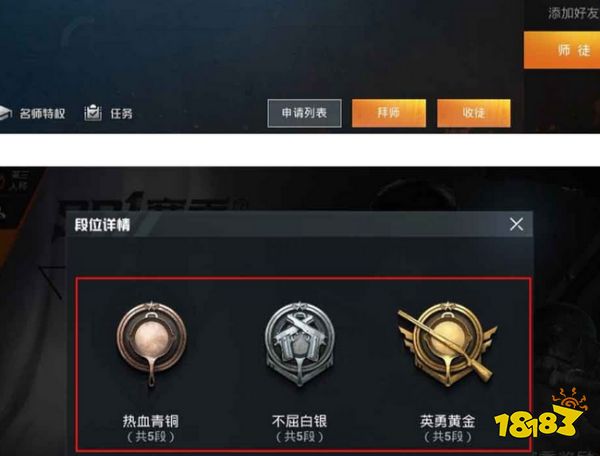Select the 英勇黄金 gold rifle badge
This screenshot has height=456, width=600.
(447, 343)
